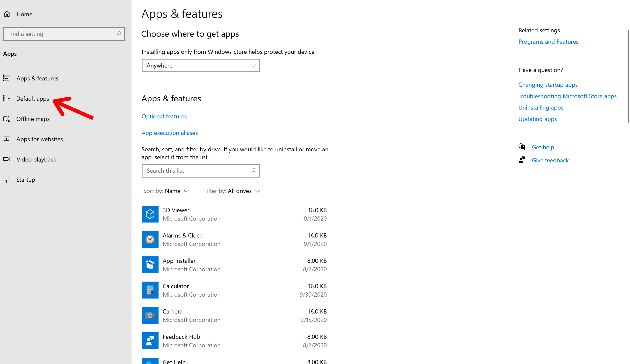
Task: Switch to the Startup settings page
Action: (26, 180)
